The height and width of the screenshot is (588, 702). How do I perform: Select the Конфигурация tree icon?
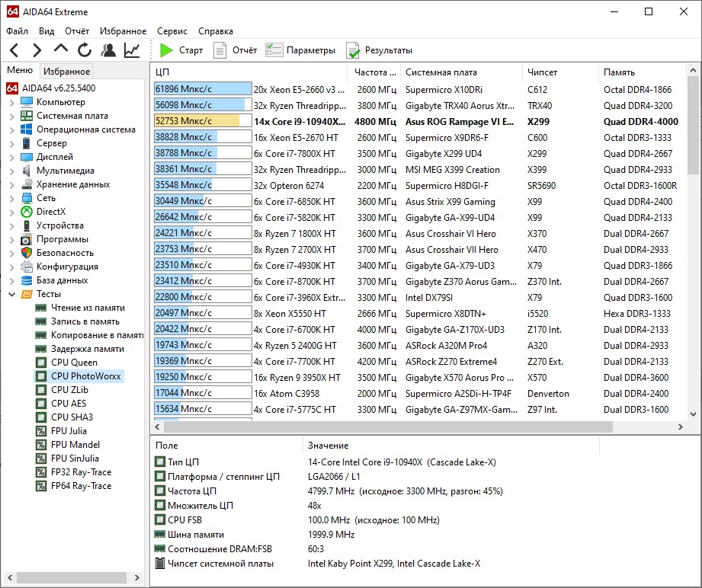[27, 267]
